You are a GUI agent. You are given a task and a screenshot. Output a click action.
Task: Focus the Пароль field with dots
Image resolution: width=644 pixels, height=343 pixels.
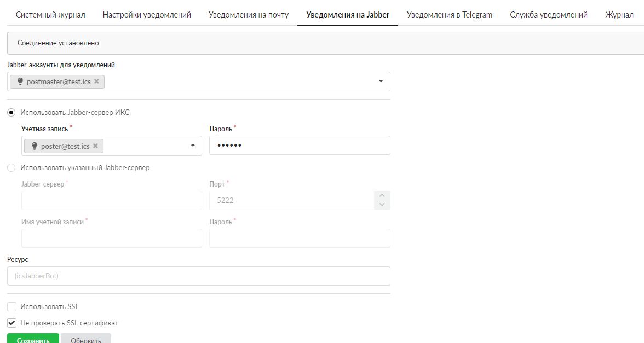tap(300, 146)
